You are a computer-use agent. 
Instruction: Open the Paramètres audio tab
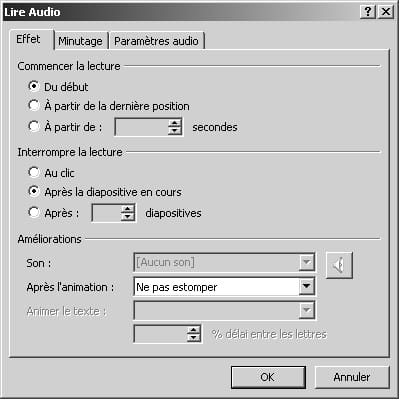tap(156, 41)
